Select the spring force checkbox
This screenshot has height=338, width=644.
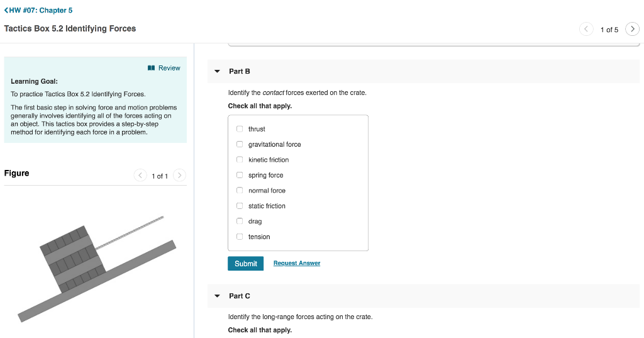[240, 175]
